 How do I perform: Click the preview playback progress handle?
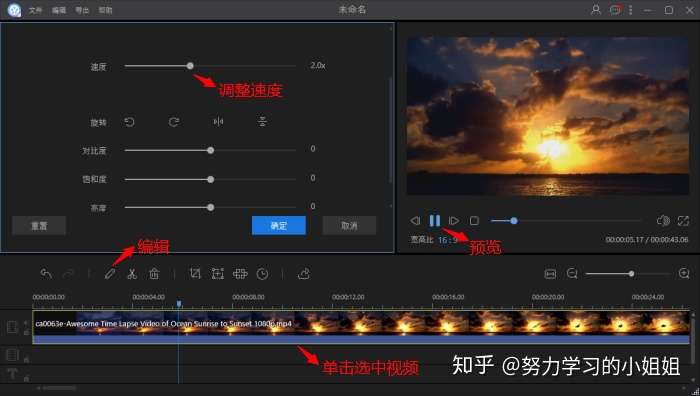[x=514, y=221]
